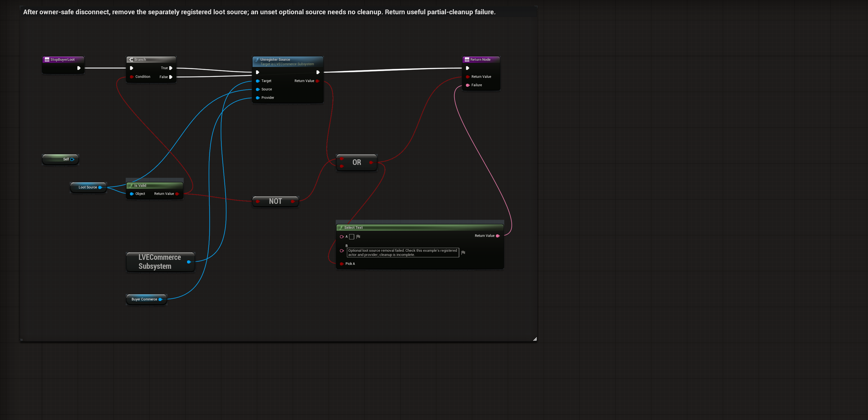Select the Is Valid node title
The width and height of the screenshot is (868, 420).
140,186
